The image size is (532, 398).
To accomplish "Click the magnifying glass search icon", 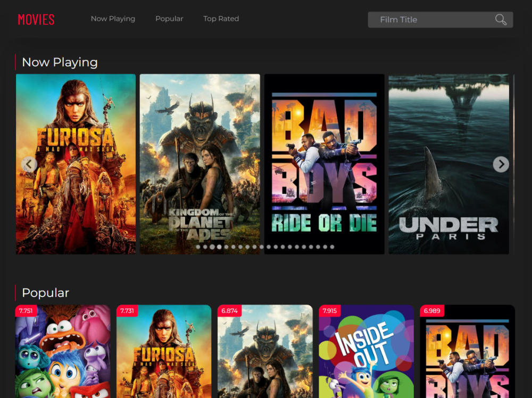I will pos(501,20).
